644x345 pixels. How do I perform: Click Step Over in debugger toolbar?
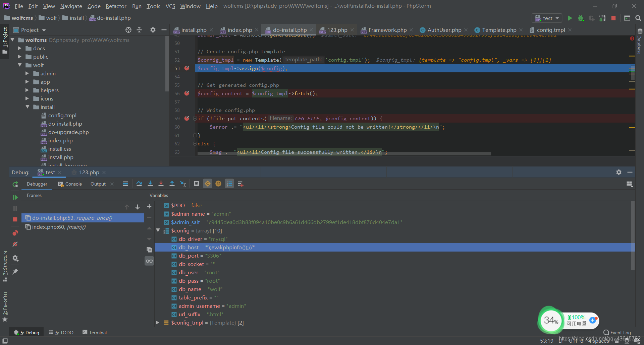[x=139, y=184]
